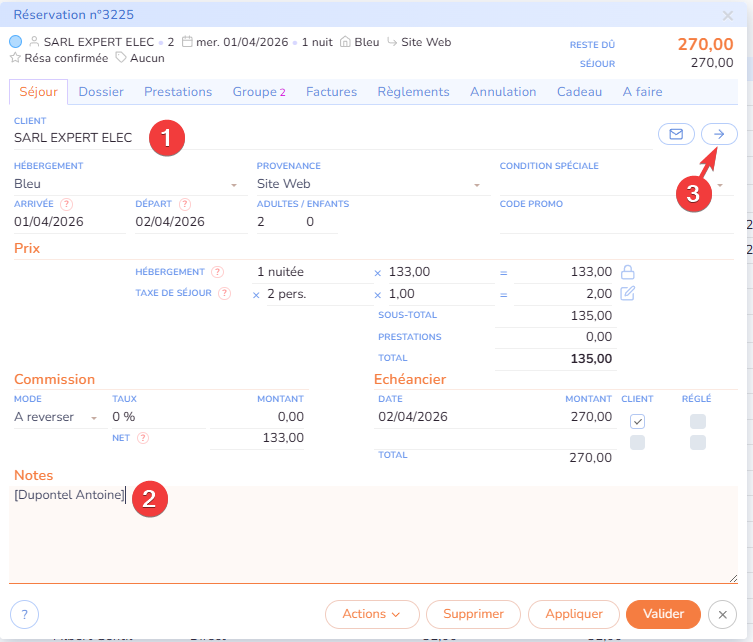
Task: Click the help question mark beside Arrivée
Action: pyautogui.click(x=67, y=205)
